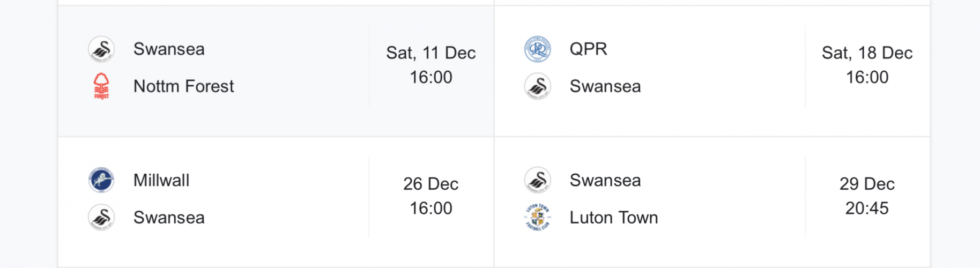Click Swansea name below Millwall
Image resolution: width=980 pixels, height=268 pixels.
[x=169, y=218]
